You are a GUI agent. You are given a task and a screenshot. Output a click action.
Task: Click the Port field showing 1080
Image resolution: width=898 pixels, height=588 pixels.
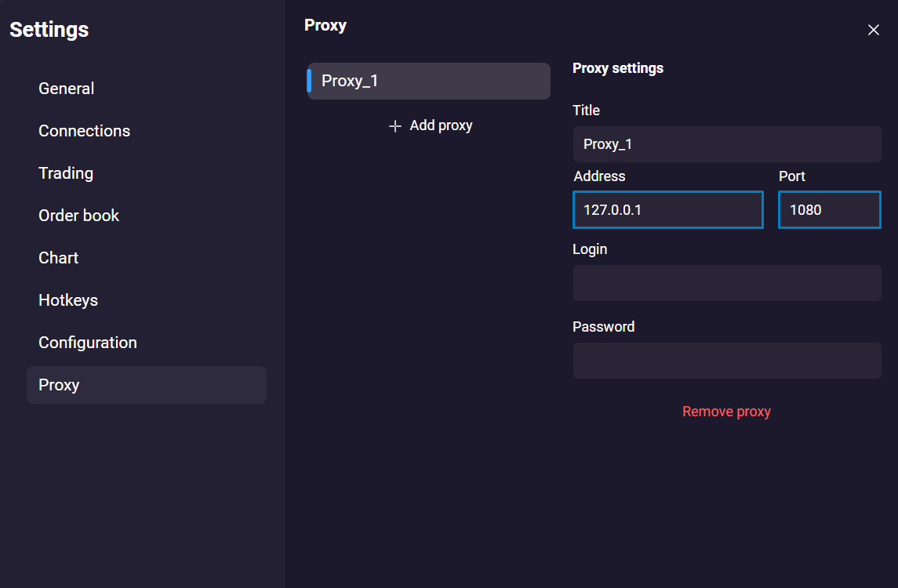(x=829, y=209)
